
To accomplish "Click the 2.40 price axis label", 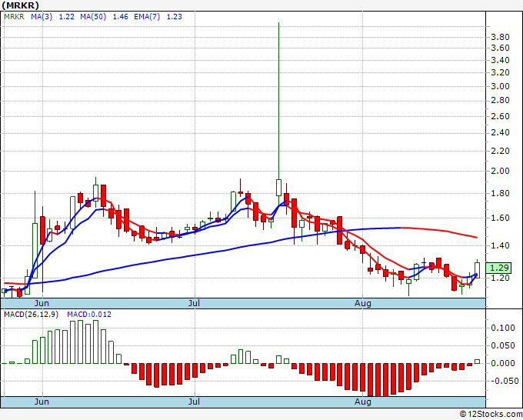I will click(501, 133).
